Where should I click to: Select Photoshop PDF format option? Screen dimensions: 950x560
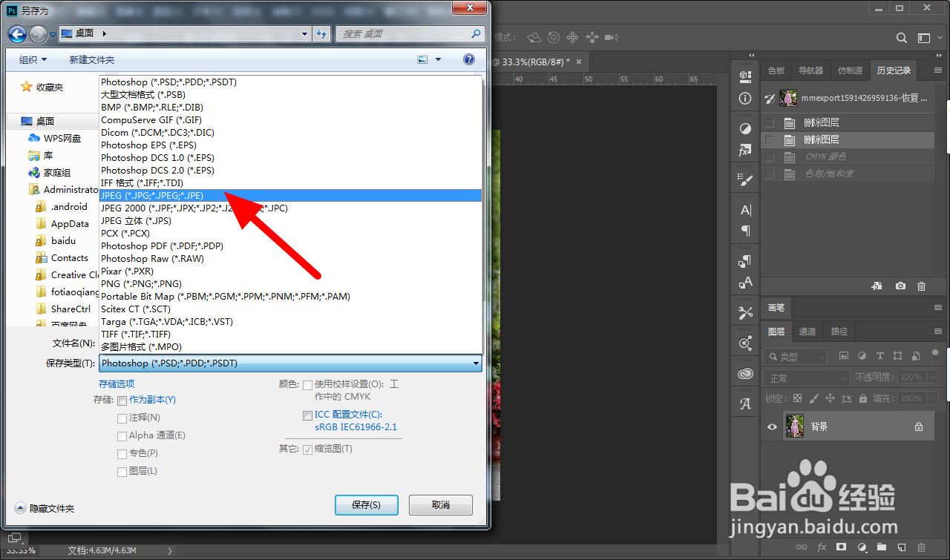pos(290,246)
